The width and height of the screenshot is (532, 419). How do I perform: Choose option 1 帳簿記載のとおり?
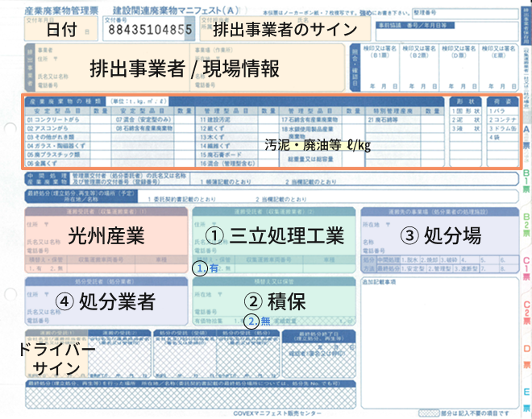pos(226,182)
